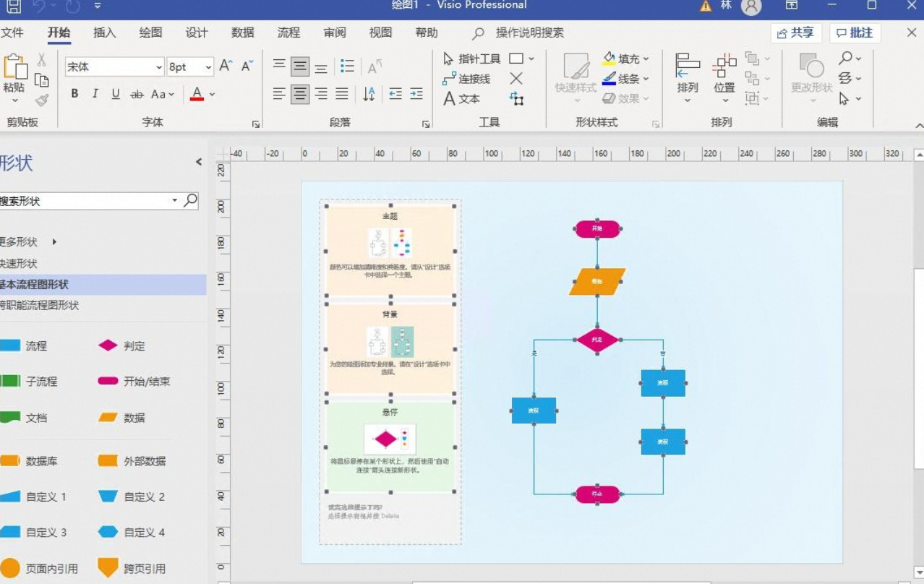Select Cross-Functional Flowchart Shapes (跨职能流程图形状) stencil

click(x=40, y=305)
